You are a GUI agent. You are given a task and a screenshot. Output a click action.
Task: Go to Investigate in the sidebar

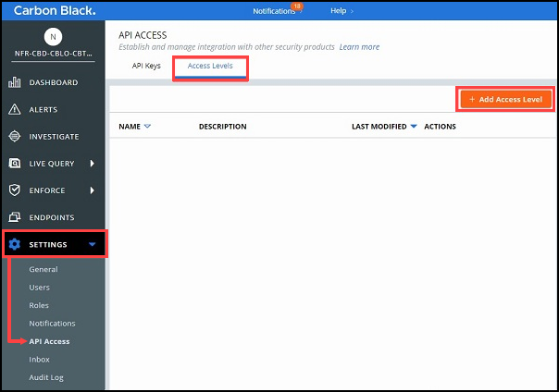[x=54, y=137]
